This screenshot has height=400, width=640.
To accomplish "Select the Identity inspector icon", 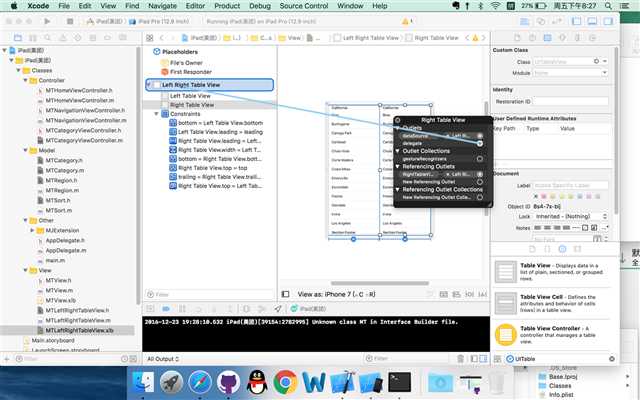I will (547, 38).
